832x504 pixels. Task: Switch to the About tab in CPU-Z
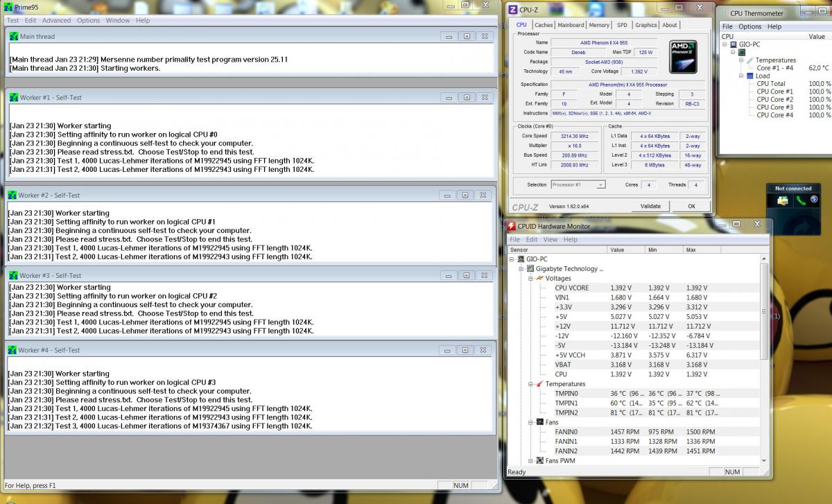click(670, 25)
